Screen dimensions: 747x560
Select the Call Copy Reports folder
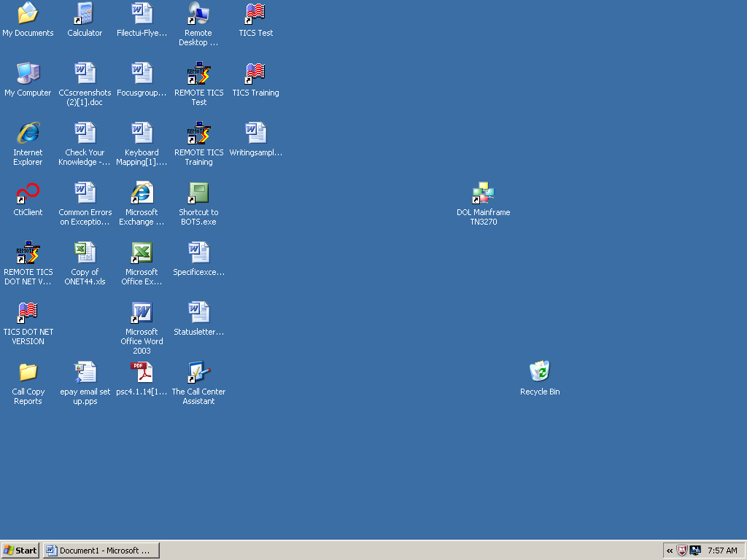click(28, 373)
